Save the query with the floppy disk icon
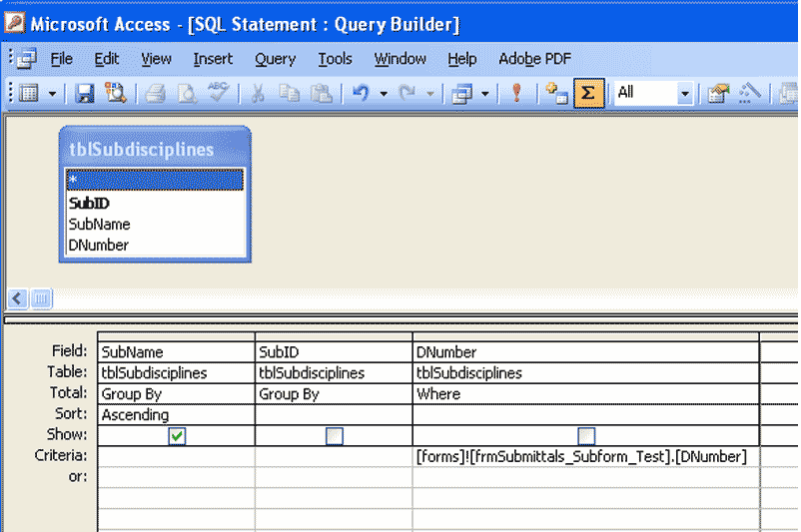The height and width of the screenshot is (532, 801). (85, 94)
